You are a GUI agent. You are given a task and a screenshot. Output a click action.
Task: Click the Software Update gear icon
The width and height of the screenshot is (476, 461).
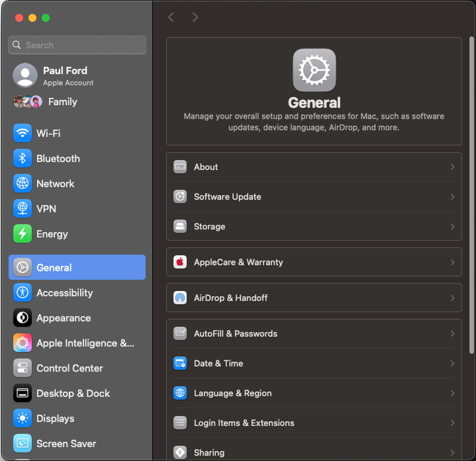pyautogui.click(x=180, y=196)
